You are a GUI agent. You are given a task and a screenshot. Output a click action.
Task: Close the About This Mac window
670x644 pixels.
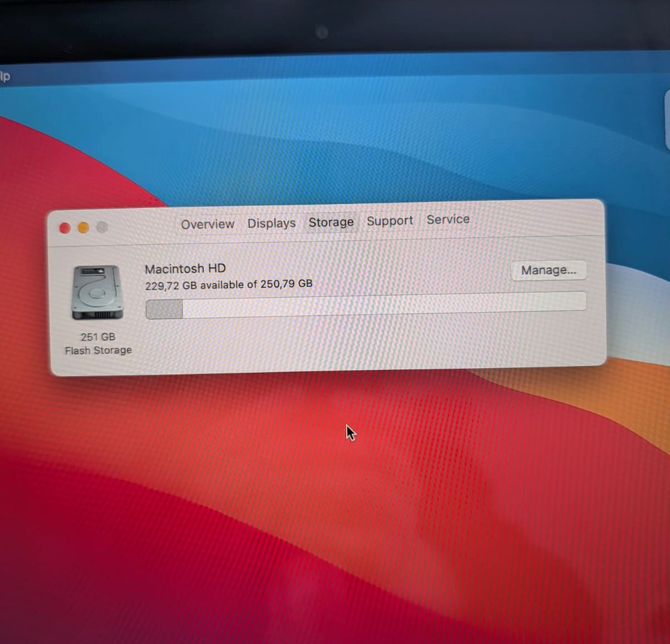(65, 228)
